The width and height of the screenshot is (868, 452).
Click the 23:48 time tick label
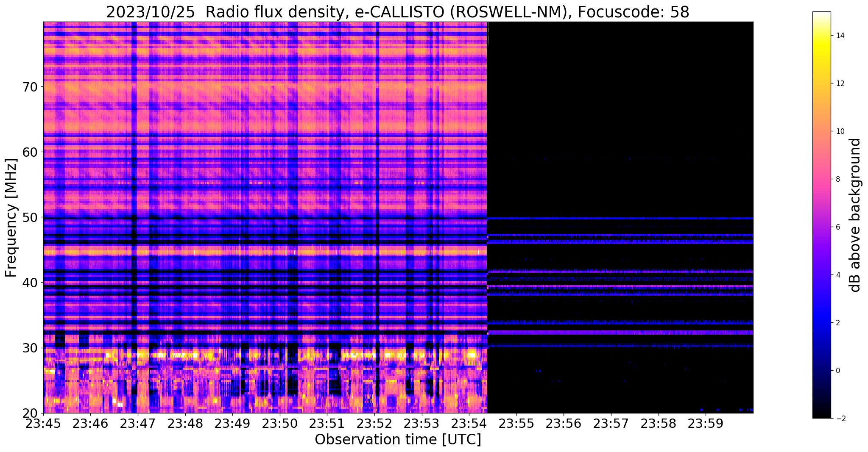185,424
